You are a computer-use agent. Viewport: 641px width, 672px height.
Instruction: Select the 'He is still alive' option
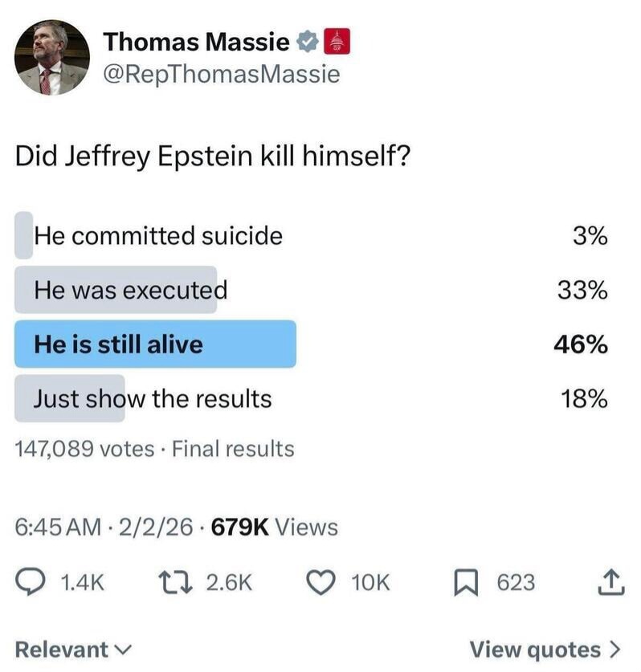(x=118, y=344)
